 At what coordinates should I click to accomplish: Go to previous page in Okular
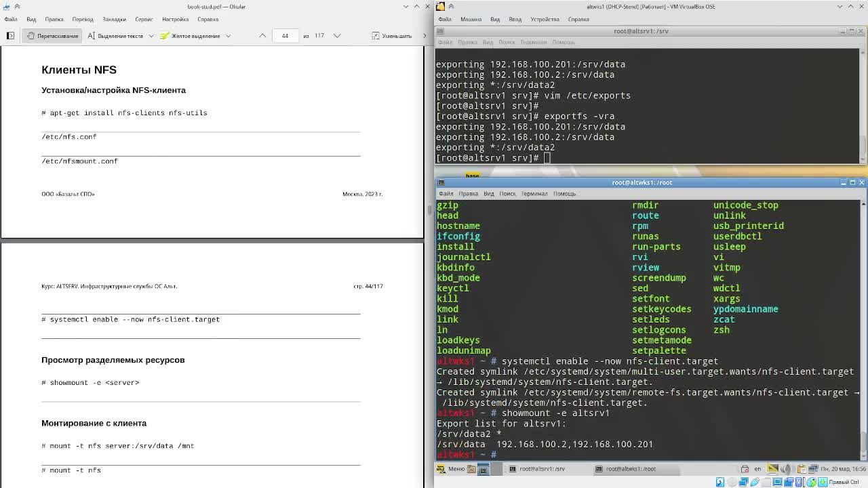tap(262, 35)
